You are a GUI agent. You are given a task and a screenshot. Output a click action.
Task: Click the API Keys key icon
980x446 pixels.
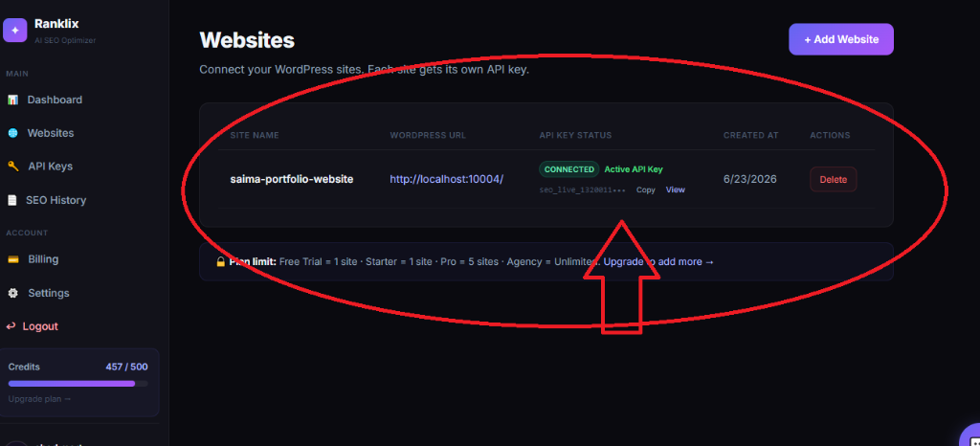click(x=12, y=167)
